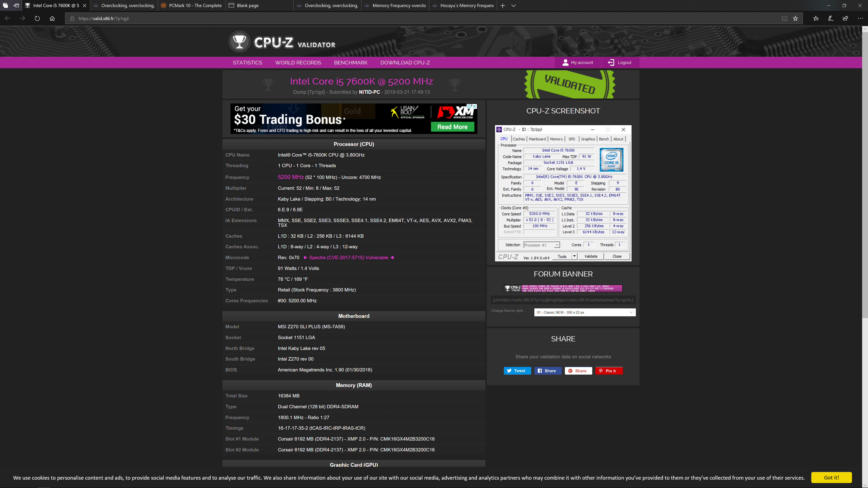Click the page title Intel Core i5 7600K @ 5200 MHz

tap(361, 81)
